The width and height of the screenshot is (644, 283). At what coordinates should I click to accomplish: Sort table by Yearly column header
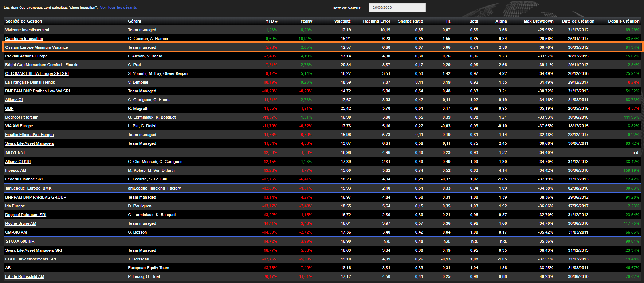pyautogui.click(x=306, y=21)
